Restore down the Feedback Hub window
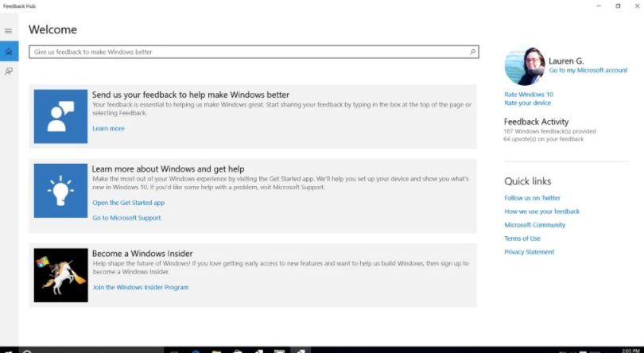Screen dimensions: 644x353 point(618,6)
